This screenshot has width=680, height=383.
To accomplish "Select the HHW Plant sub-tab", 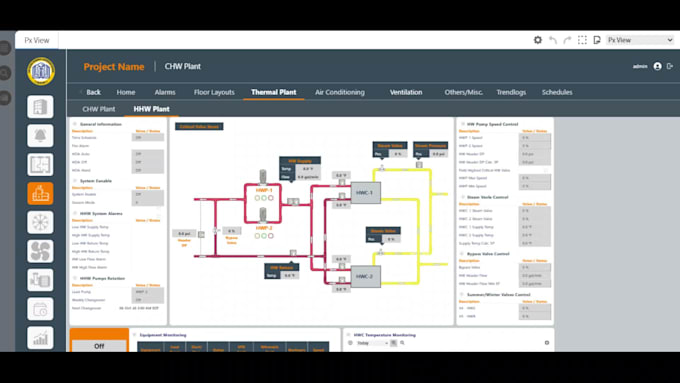I will pyautogui.click(x=151, y=109).
